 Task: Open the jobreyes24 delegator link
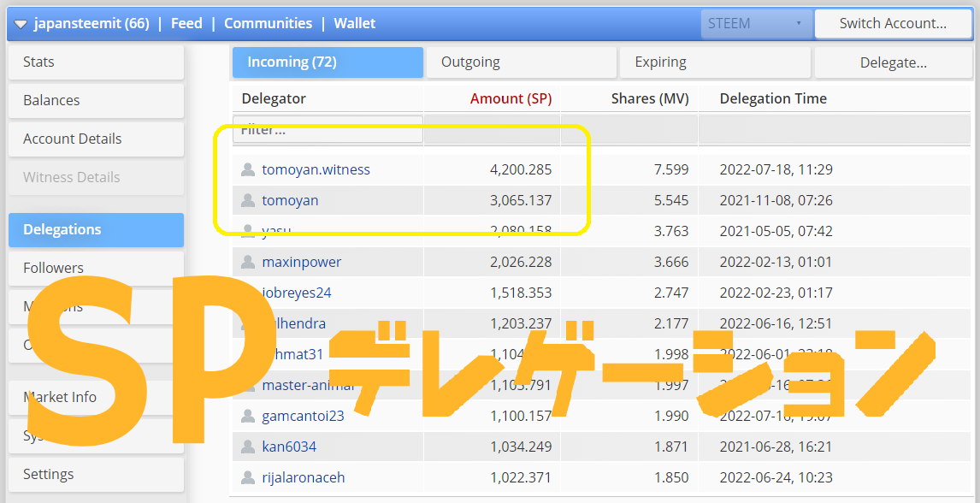click(x=296, y=293)
